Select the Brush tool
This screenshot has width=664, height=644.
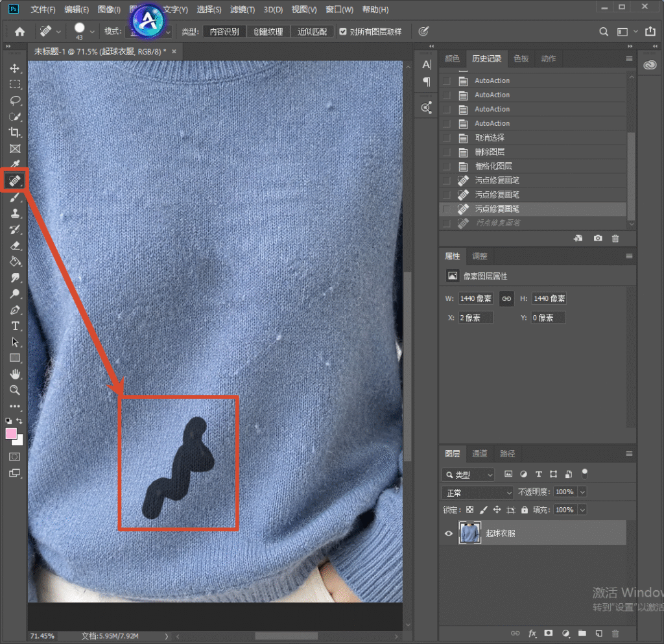click(15, 197)
